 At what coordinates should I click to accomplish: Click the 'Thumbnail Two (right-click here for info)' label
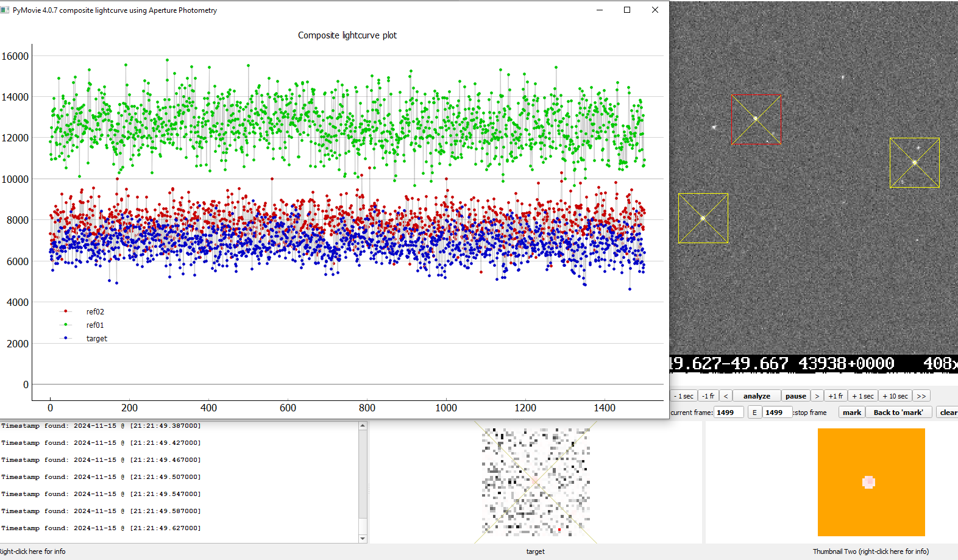[x=871, y=551]
